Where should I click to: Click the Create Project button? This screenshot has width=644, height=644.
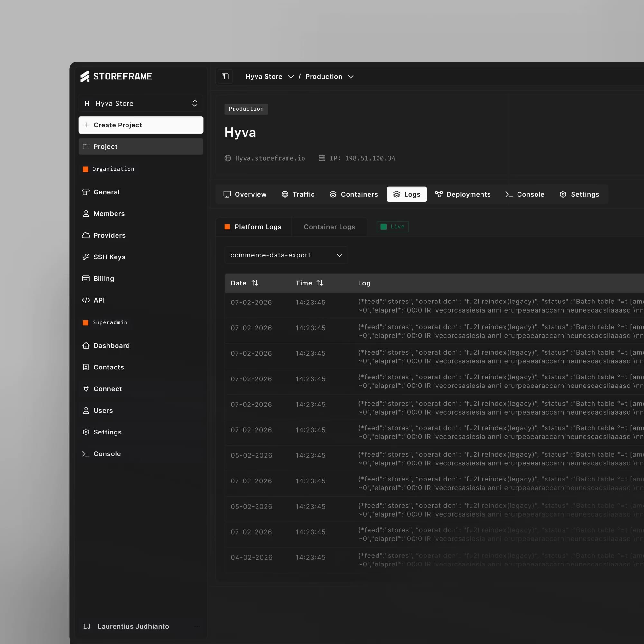(141, 125)
